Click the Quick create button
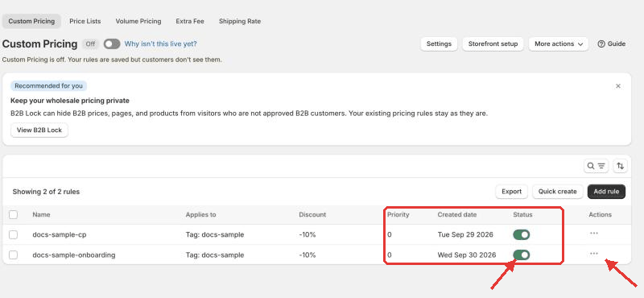The height and width of the screenshot is (298, 644). pyautogui.click(x=558, y=192)
